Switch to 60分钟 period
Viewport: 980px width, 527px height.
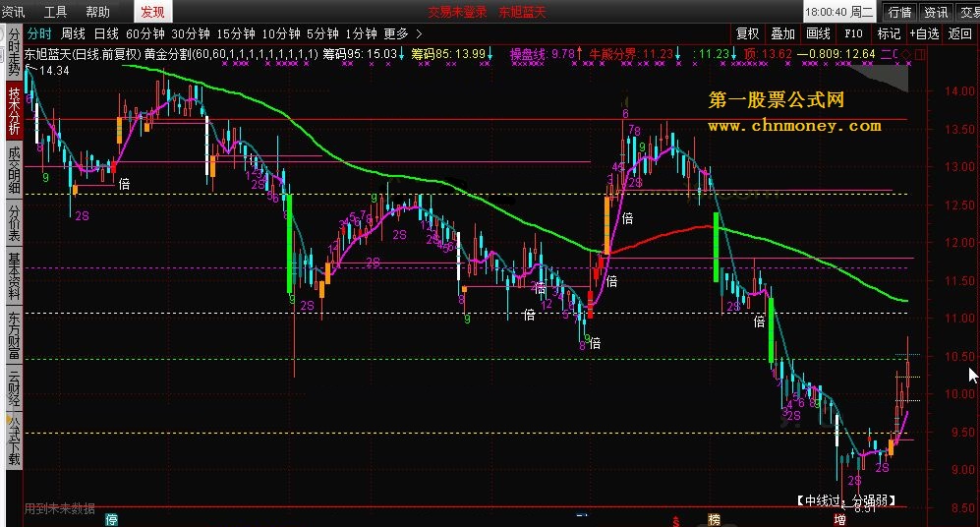[x=145, y=33]
